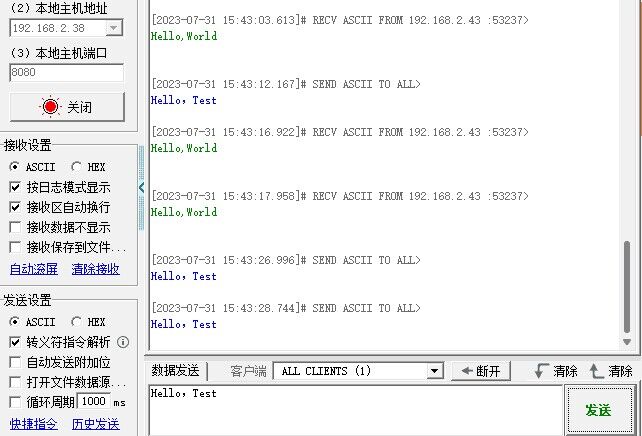The height and width of the screenshot is (436, 642).
Task: Click info icon next to 转义符指令解析
Action: (x=124, y=342)
